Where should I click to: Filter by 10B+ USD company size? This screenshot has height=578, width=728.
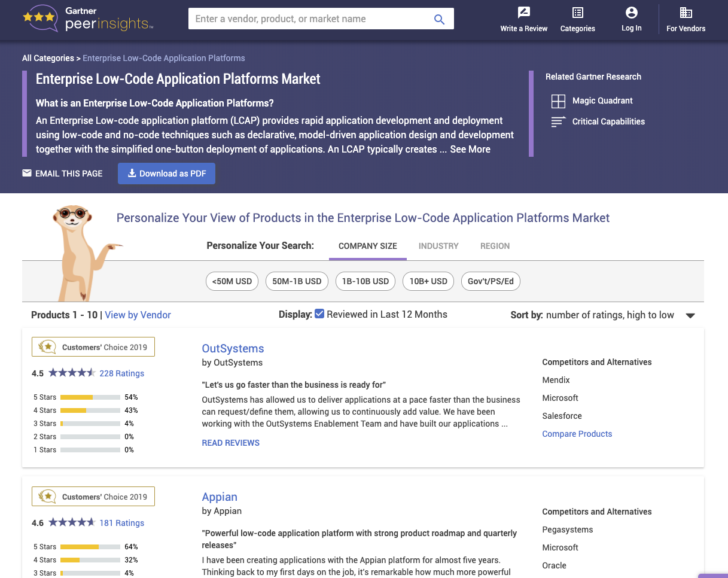(x=428, y=281)
